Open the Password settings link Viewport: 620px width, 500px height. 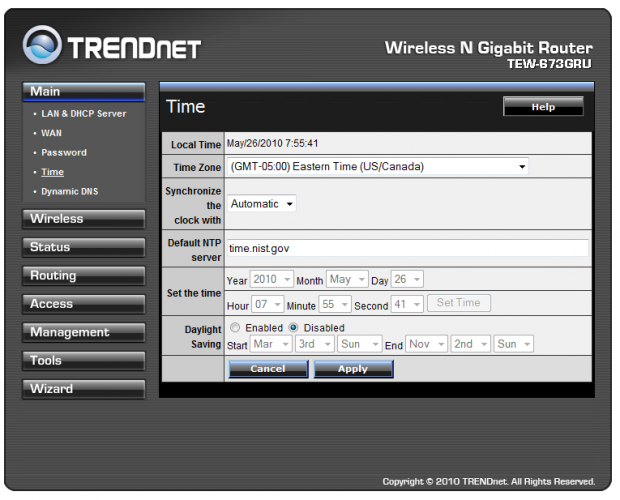click(64, 153)
